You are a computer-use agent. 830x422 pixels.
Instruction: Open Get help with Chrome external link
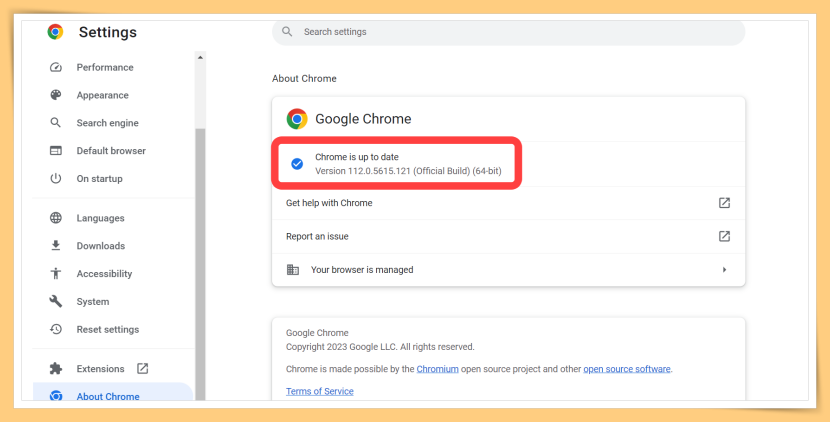724,203
